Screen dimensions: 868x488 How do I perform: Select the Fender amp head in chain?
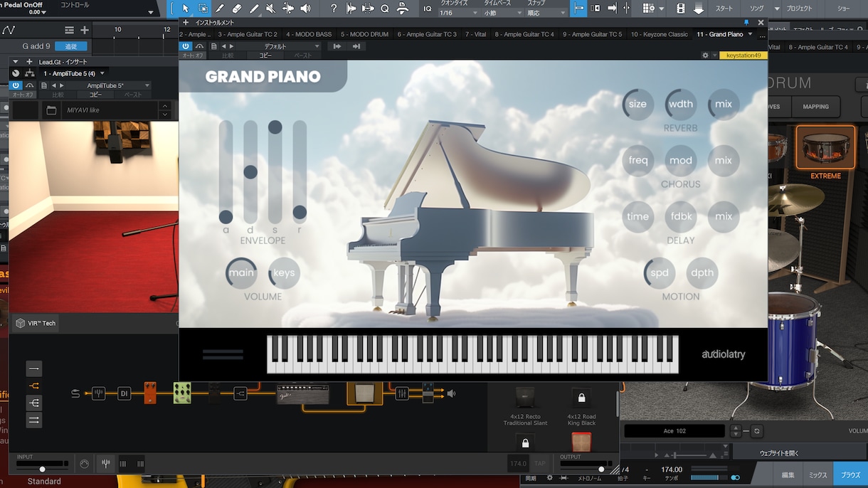(x=302, y=393)
